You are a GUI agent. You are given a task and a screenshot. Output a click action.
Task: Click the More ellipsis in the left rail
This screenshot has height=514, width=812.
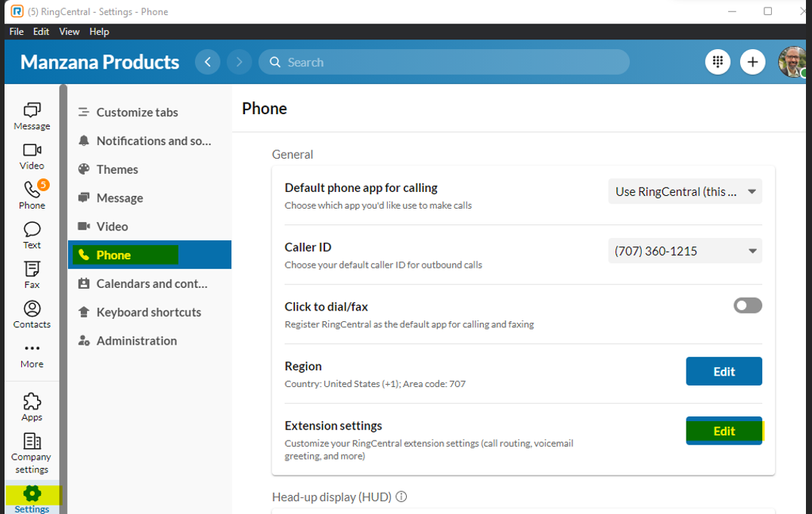click(x=32, y=355)
